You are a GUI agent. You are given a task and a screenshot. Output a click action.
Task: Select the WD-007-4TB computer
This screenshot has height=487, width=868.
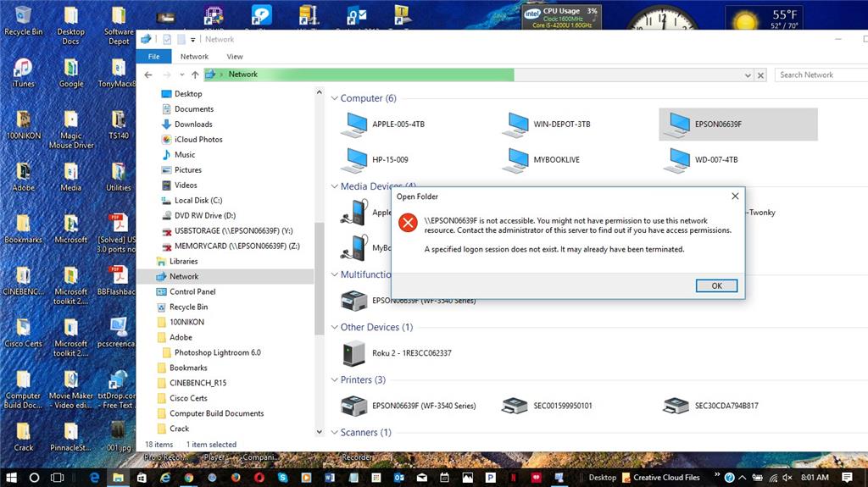[x=701, y=160]
